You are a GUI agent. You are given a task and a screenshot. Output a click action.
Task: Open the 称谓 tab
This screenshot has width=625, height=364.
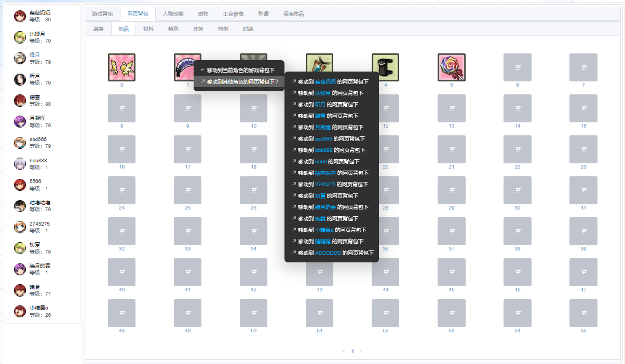click(263, 14)
